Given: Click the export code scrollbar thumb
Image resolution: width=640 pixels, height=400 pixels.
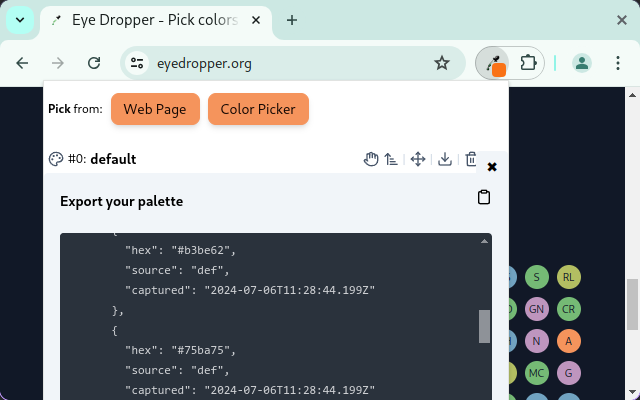Looking at the screenshot, I should click(485, 326).
